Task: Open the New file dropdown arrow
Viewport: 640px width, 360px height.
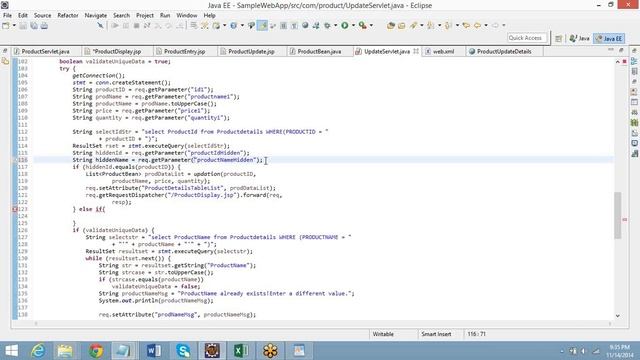Action: (x=14, y=25)
